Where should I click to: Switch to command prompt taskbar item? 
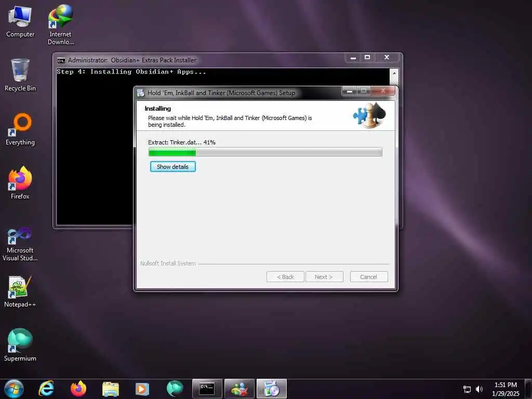pyautogui.click(x=207, y=389)
